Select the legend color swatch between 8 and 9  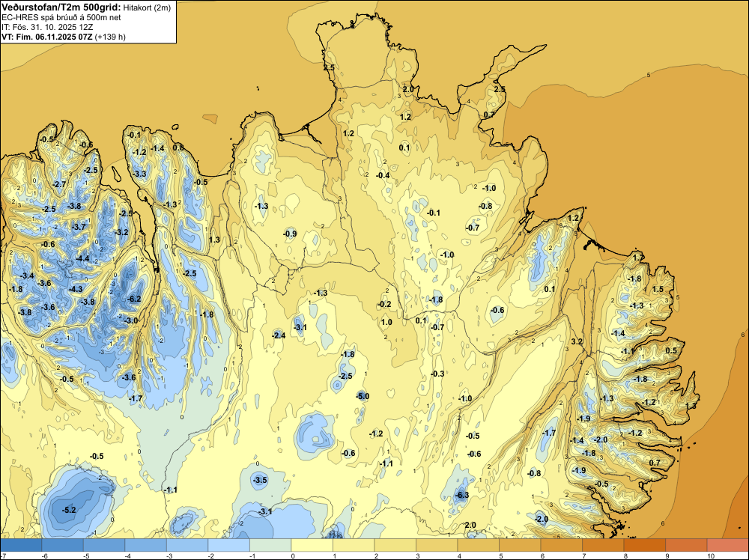(x=644, y=545)
